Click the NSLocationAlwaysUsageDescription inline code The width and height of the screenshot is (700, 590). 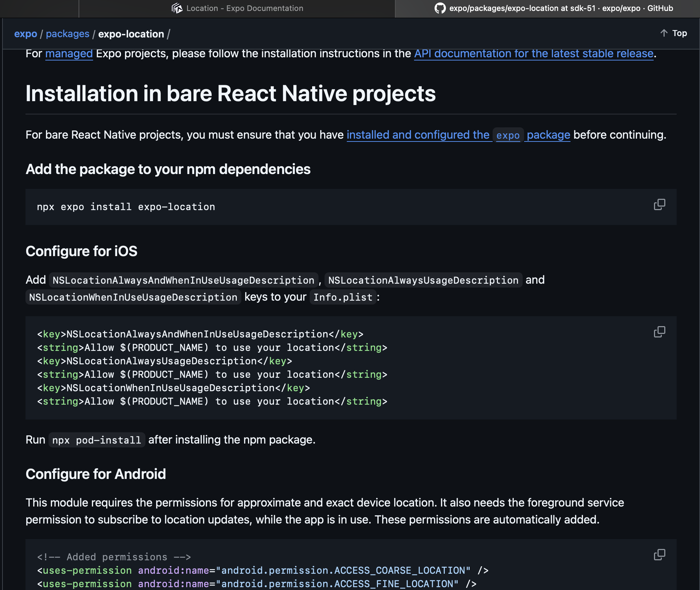423,280
